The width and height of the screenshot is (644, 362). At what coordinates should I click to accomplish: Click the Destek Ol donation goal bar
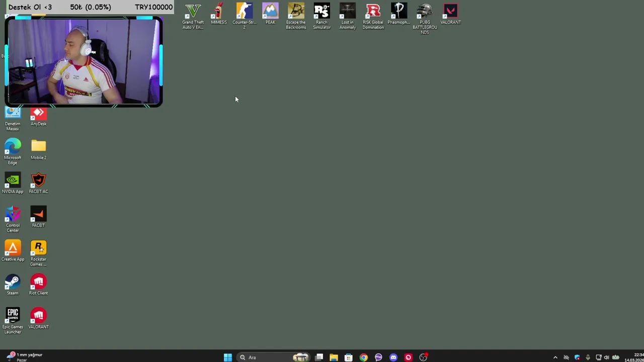coord(90,7)
